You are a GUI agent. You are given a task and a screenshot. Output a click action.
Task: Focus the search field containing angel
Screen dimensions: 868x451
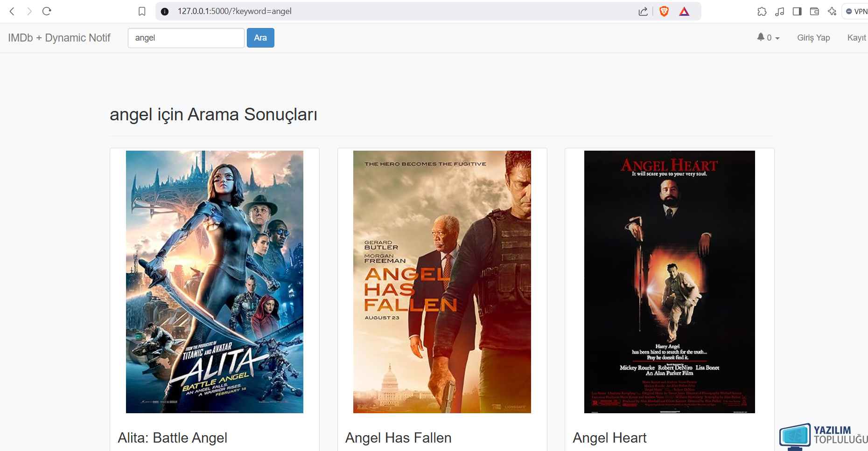(x=186, y=38)
